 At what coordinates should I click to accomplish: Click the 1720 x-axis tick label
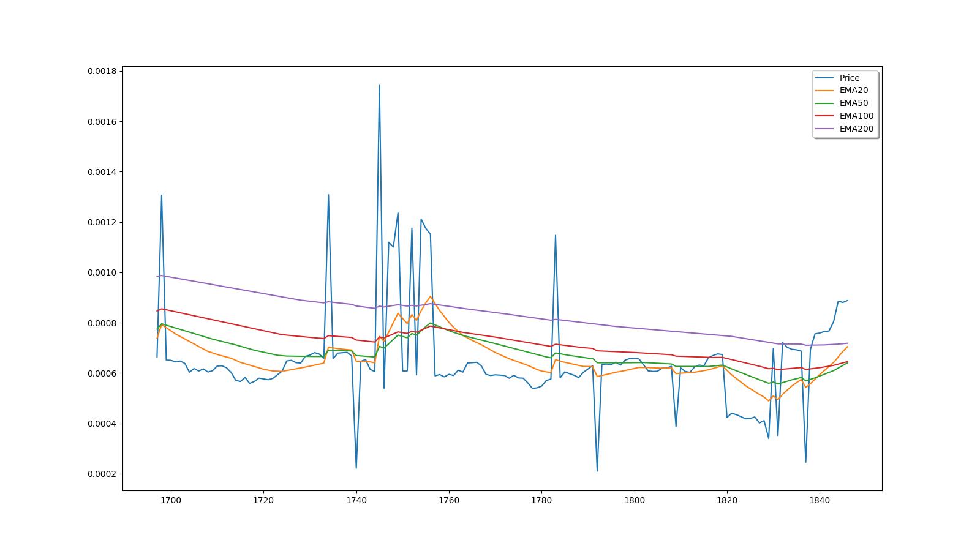(263, 500)
